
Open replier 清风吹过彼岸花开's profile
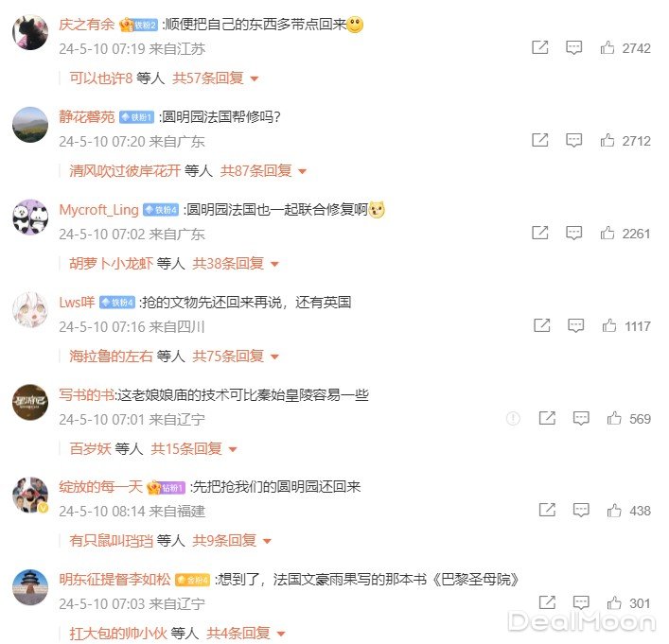[125, 171]
